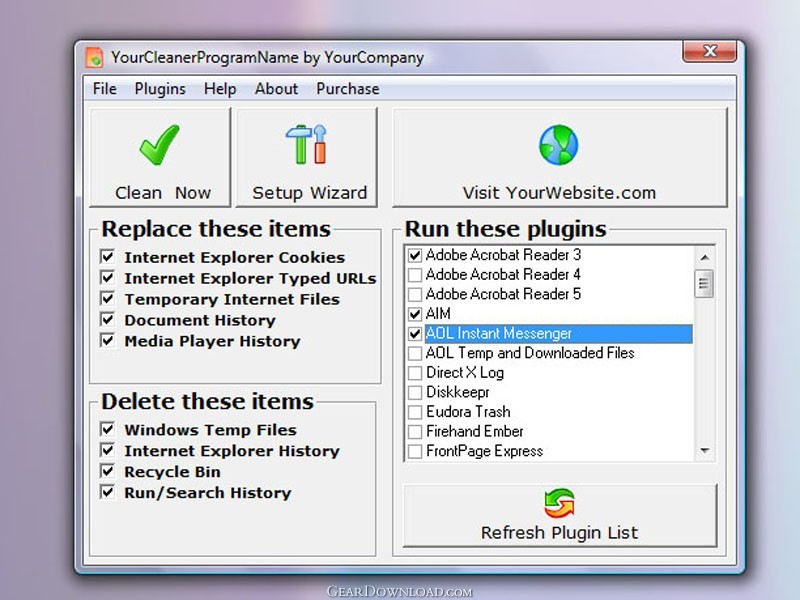
Task: Click the hammer and screwdriver Setup Wizard icon
Action: [x=306, y=144]
